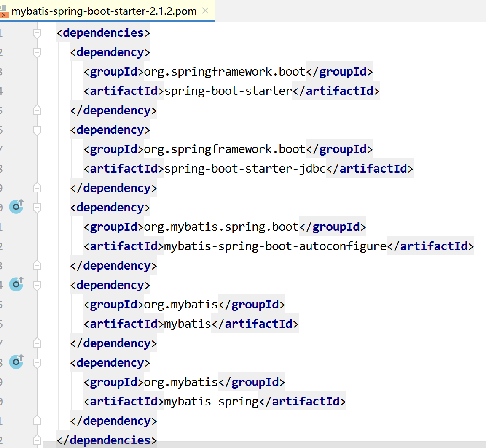Click the closing </dependencies> tag
This screenshot has width=486, height=448.
point(107,440)
